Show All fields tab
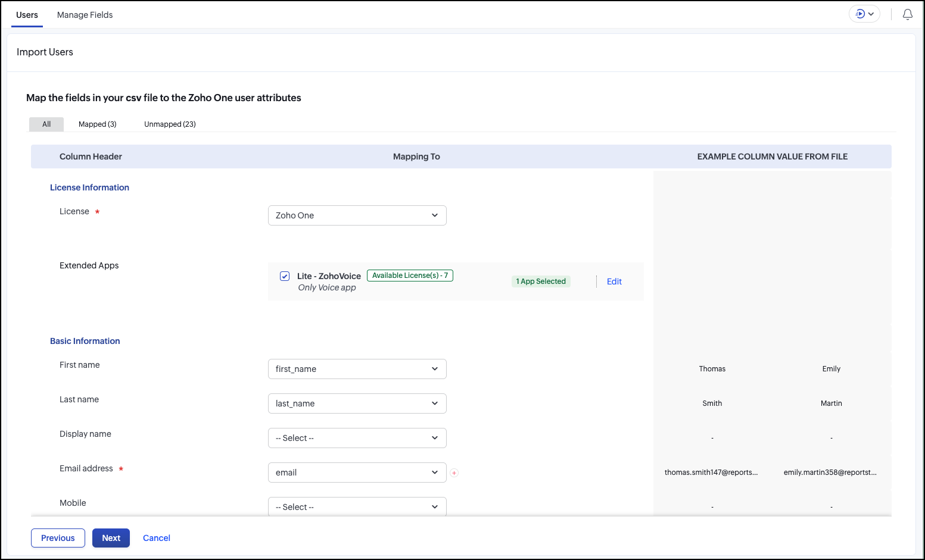 pos(46,124)
